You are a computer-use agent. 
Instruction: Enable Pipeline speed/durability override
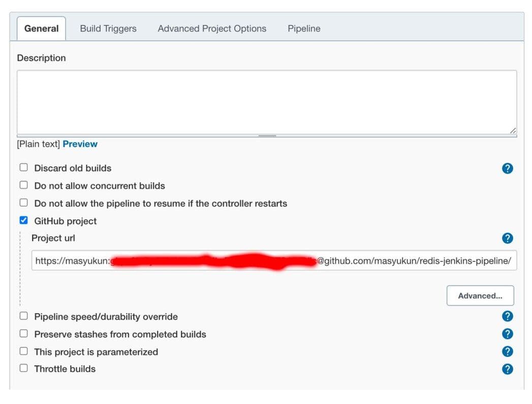(x=23, y=315)
